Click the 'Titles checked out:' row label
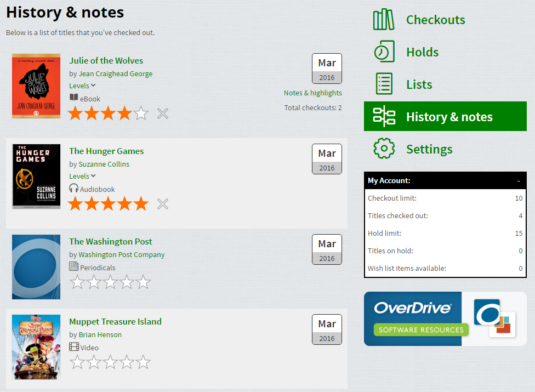The height and width of the screenshot is (392, 535). coord(398,215)
